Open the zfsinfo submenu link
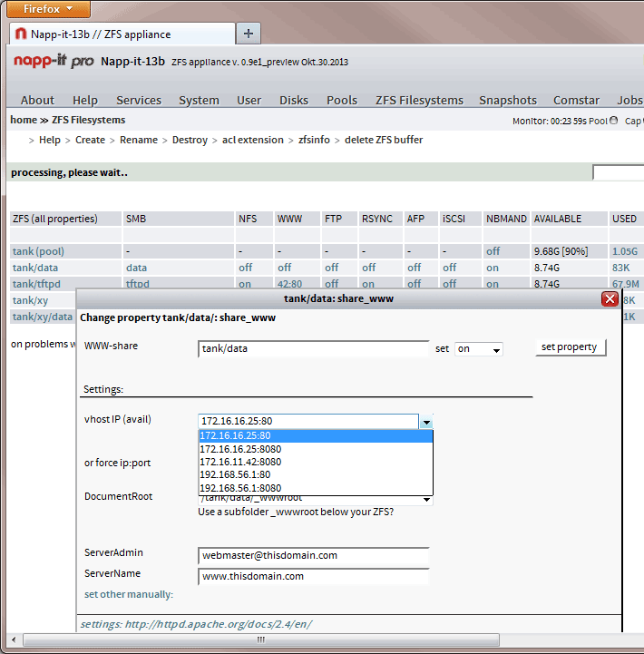The height and width of the screenshot is (654, 644). (314, 140)
